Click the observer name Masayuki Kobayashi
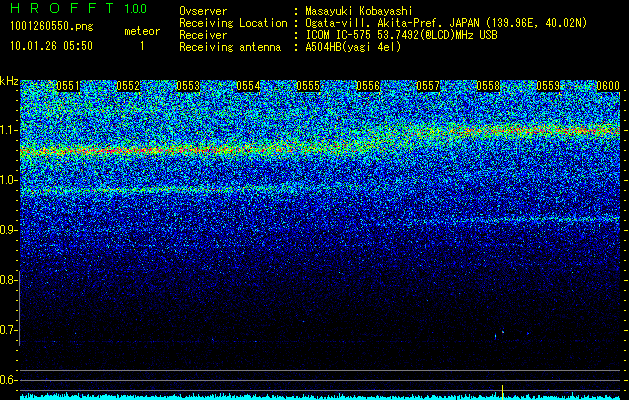Image resolution: width=629 pixels, height=400 pixels. tap(359, 11)
